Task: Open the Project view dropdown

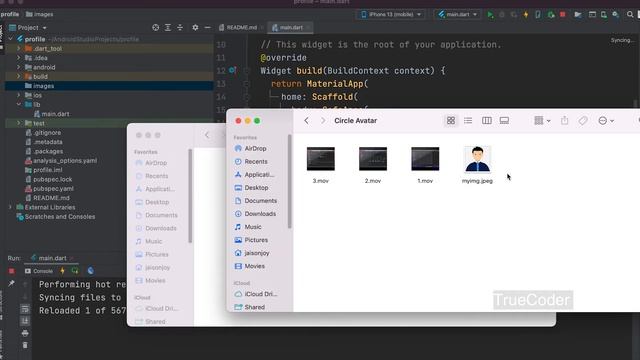Action: 28,28
